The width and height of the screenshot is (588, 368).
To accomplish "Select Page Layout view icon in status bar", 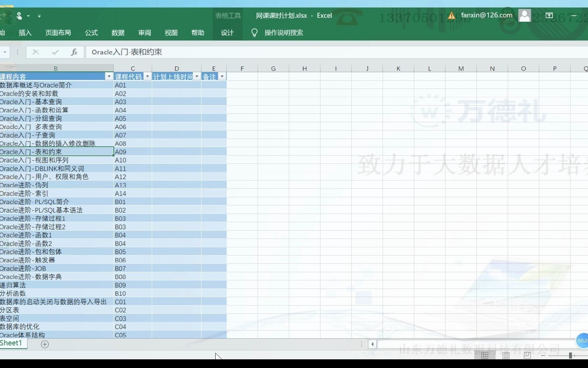I will tap(506, 355).
